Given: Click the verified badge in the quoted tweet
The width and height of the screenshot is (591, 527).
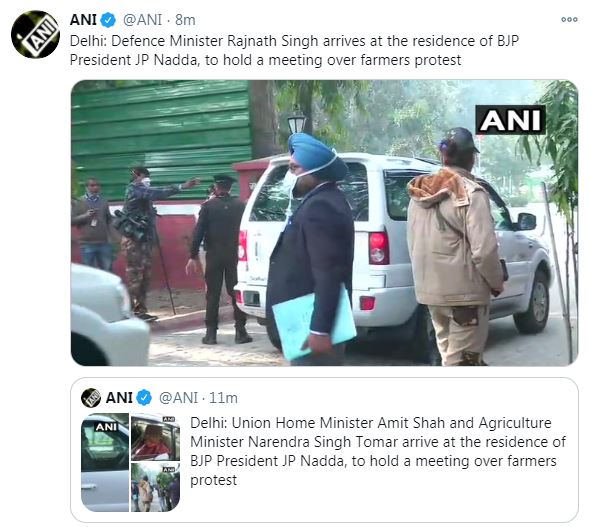Looking at the screenshot, I should pyautogui.click(x=144, y=398).
